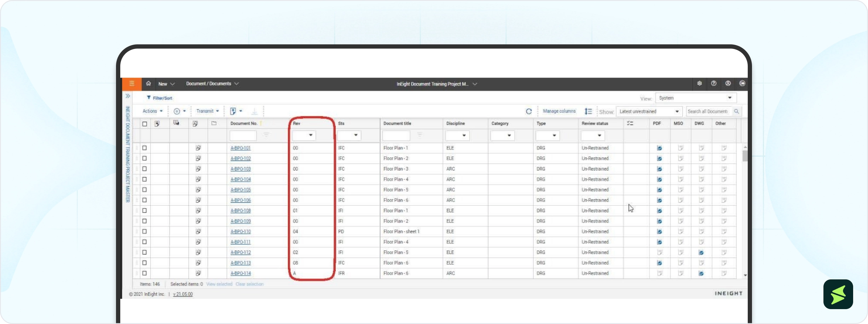The width and height of the screenshot is (868, 324).
Task: Click the scrollbar down arrow
Action: [745, 275]
